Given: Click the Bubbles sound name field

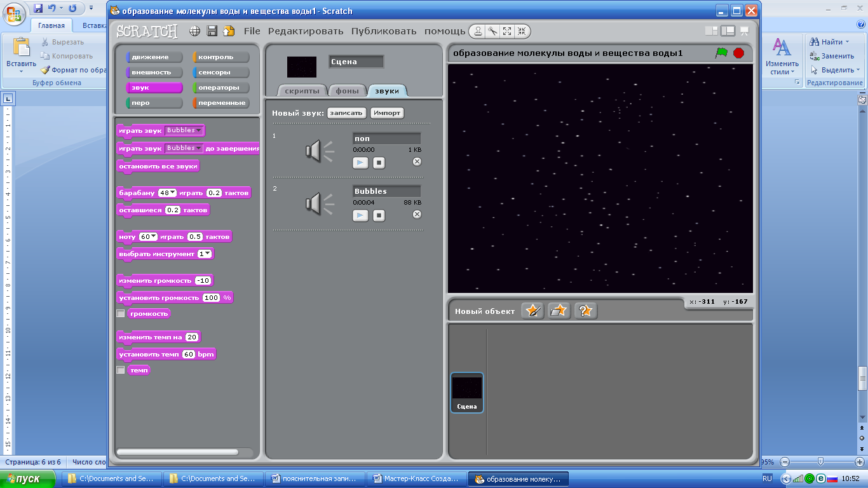Looking at the screenshot, I should [386, 191].
